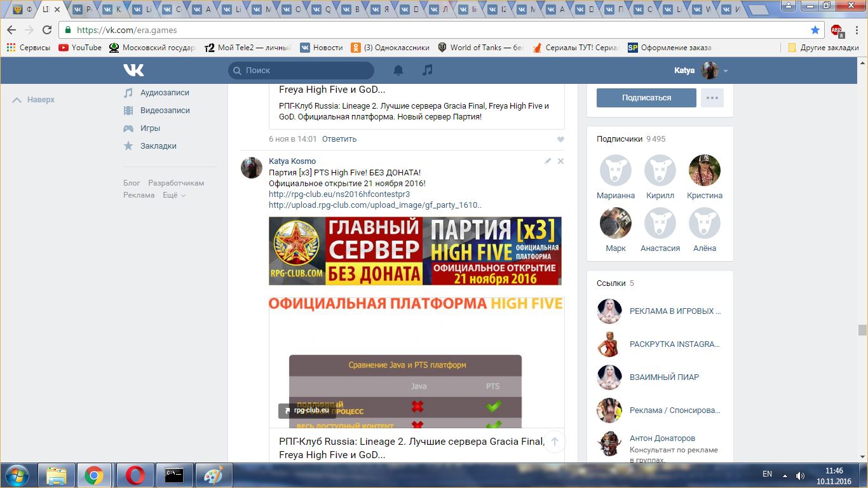868x488 pixels.
Task: Expand the Katya profile dropdown menu
Action: pos(726,71)
